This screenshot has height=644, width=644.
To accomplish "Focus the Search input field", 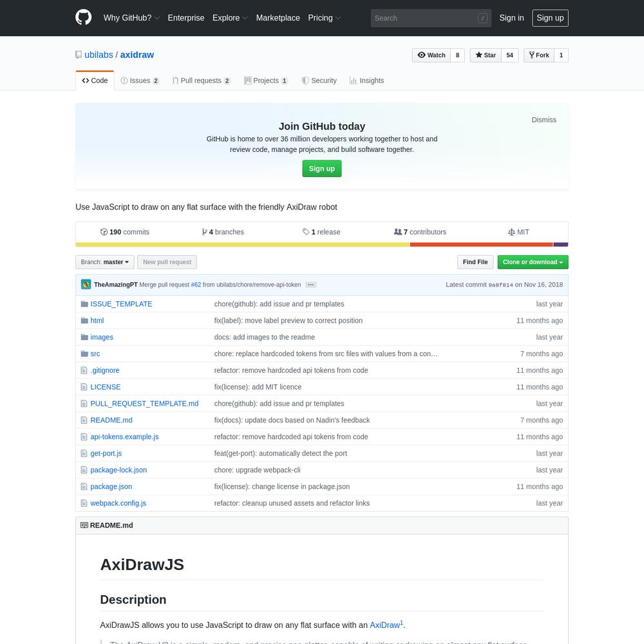I will coord(431,18).
